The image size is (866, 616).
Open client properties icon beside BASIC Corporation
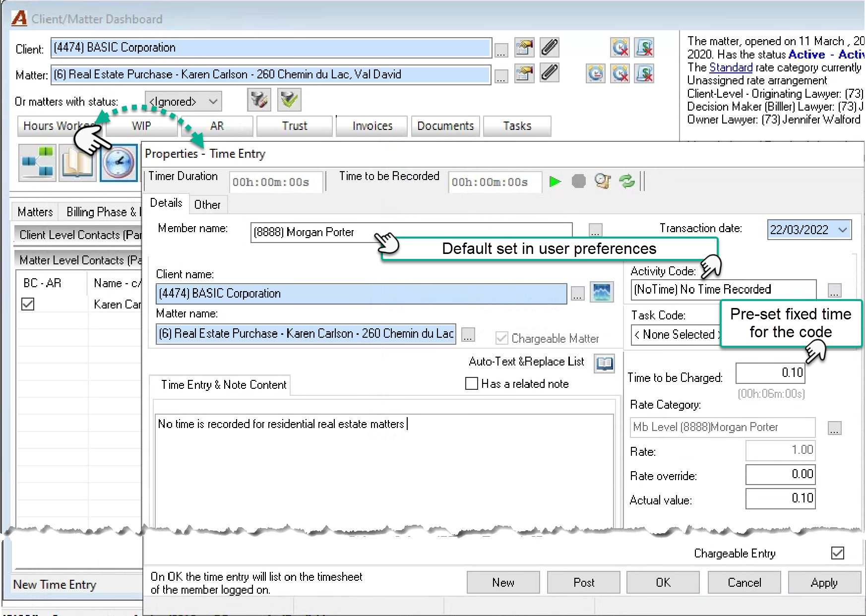pyautogui.click(x=524, y=48)
